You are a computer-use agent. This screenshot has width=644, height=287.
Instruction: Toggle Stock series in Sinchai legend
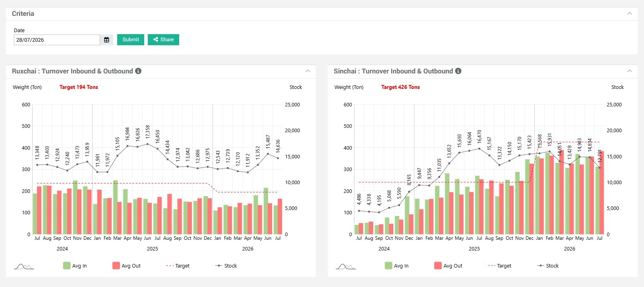(x=548, y=266)
